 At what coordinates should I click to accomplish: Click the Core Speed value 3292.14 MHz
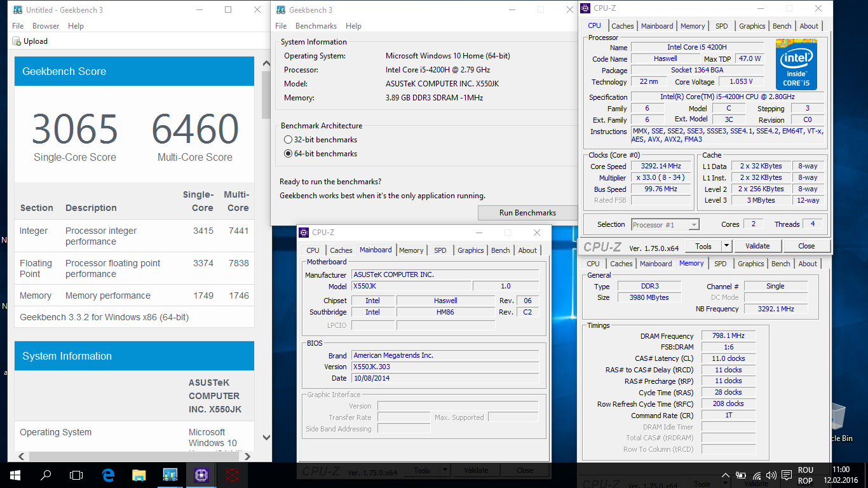point(661,166)
